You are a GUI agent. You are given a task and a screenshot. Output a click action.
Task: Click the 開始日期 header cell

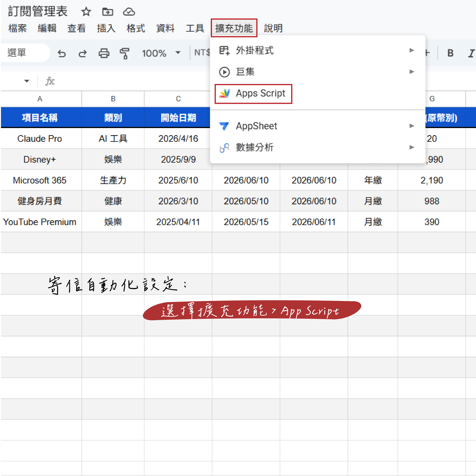[178, 117]
